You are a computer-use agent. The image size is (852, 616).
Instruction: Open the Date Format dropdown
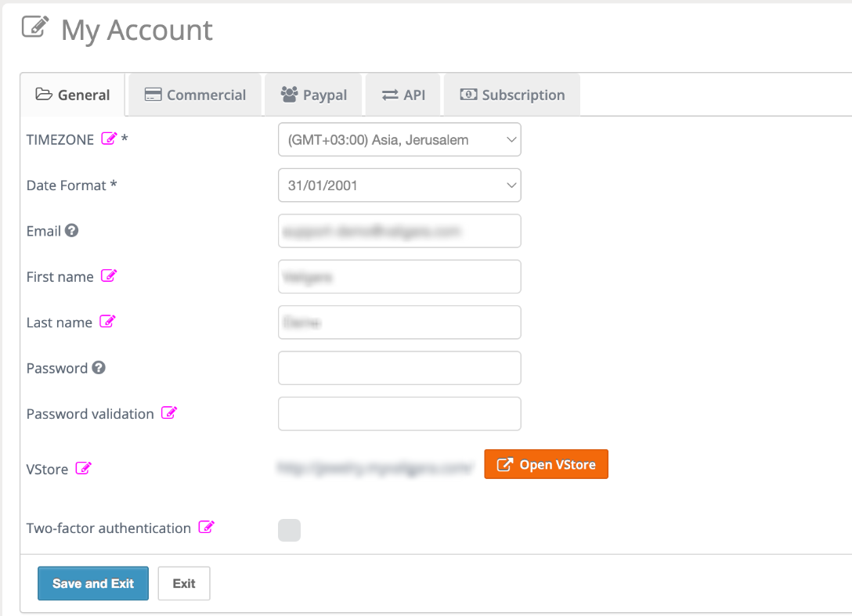399,186
